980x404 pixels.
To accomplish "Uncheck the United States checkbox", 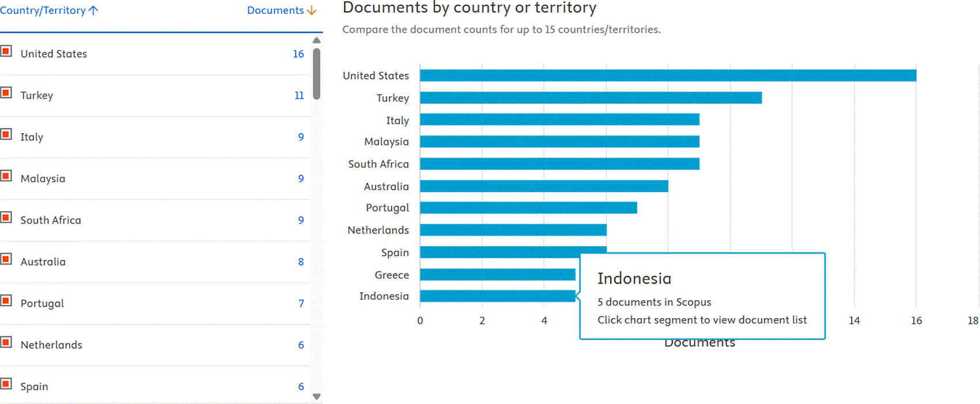I will click(6, 51).
